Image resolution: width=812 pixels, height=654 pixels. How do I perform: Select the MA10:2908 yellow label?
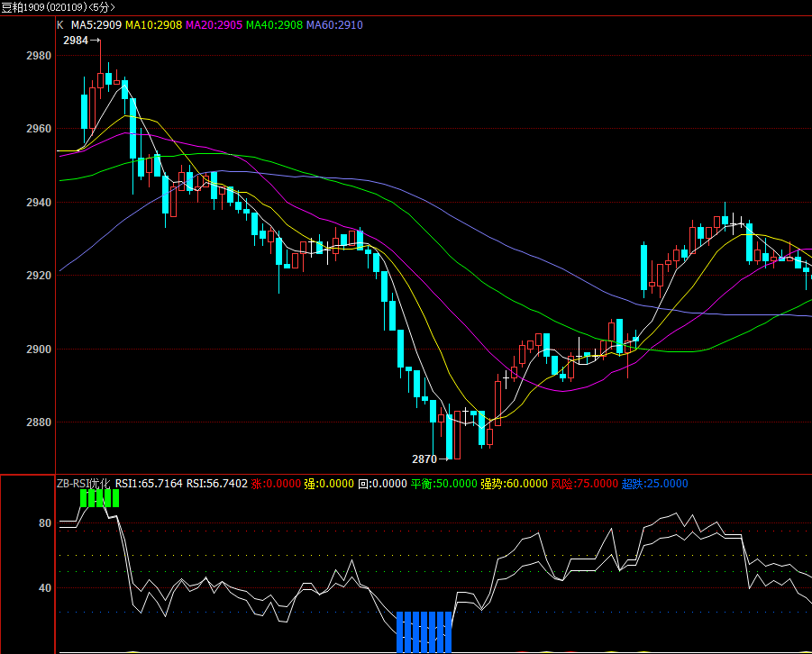click(154, 25)
